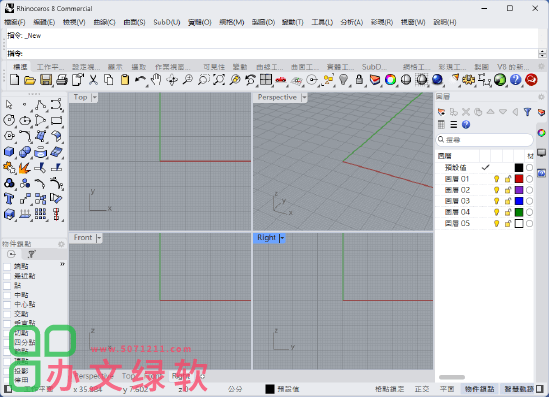Image resolution: width=550 pixels, height=397 pixels.
Task: Choose Rectangle tool in left sidebar
Action: click(56, 120)
